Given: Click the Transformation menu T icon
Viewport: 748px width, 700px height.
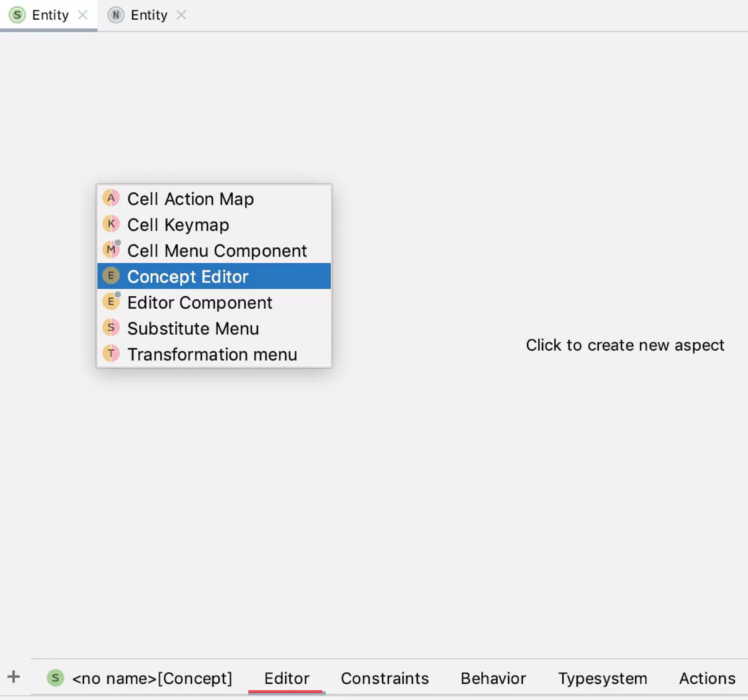Looking at the screenshot, I should coord(111,354).
